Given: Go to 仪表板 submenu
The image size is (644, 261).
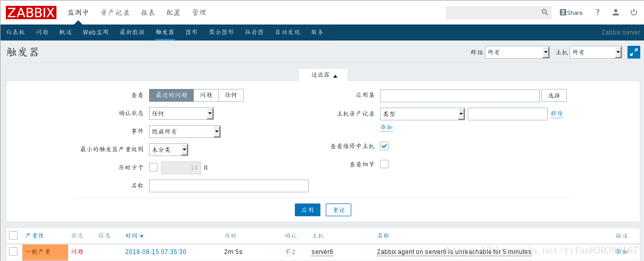Looking at the screenshot, I should click(x=15, y=32).
